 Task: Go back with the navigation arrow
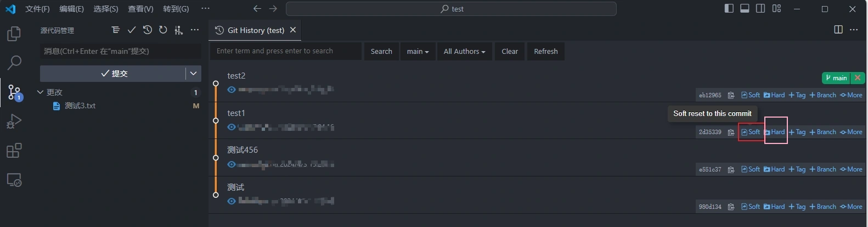(x=257, y=9)
